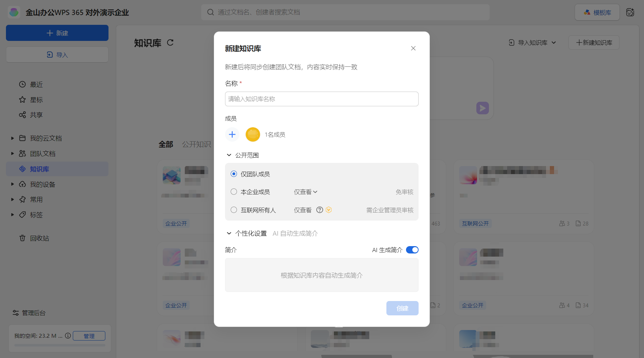Close the 新建知识库 dialog
The image size is (644, 358).
413,48
